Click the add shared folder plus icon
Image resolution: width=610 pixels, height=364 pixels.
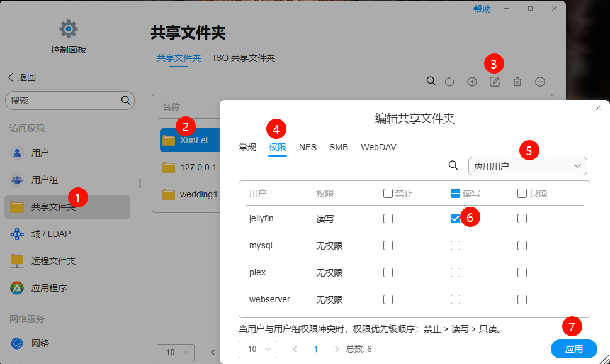click(x=472, y=82)
